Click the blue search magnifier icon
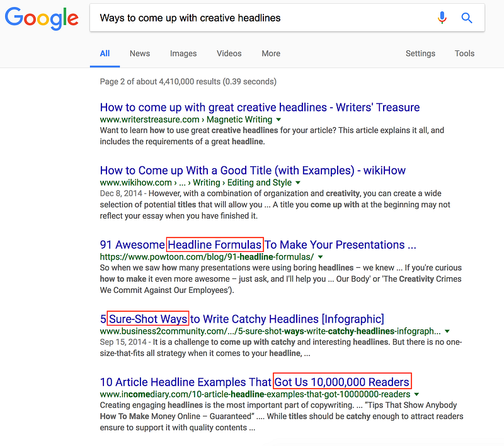The height and width of the screenshot is (446, 504). [x=467, y=18]
